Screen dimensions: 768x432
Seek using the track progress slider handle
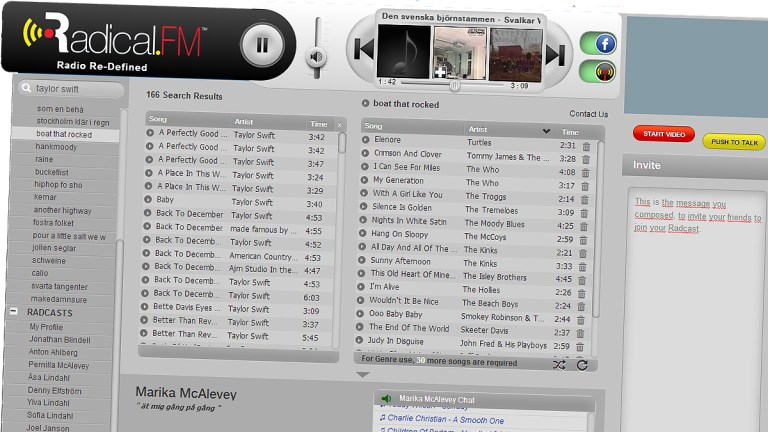(x=455, y=86)
